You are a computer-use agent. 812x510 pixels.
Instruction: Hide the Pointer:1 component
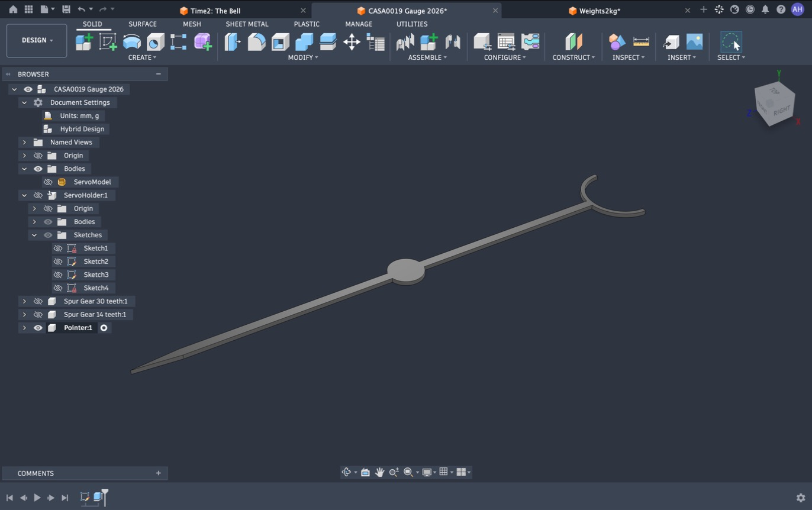38,328
